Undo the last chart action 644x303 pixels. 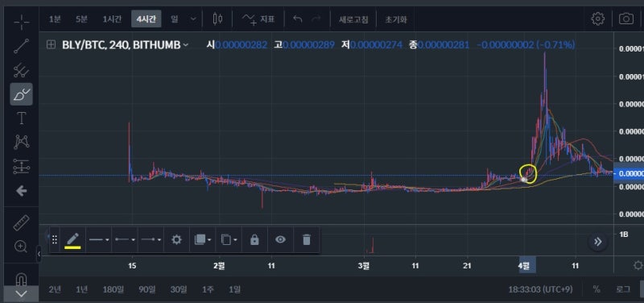[298, 19]
